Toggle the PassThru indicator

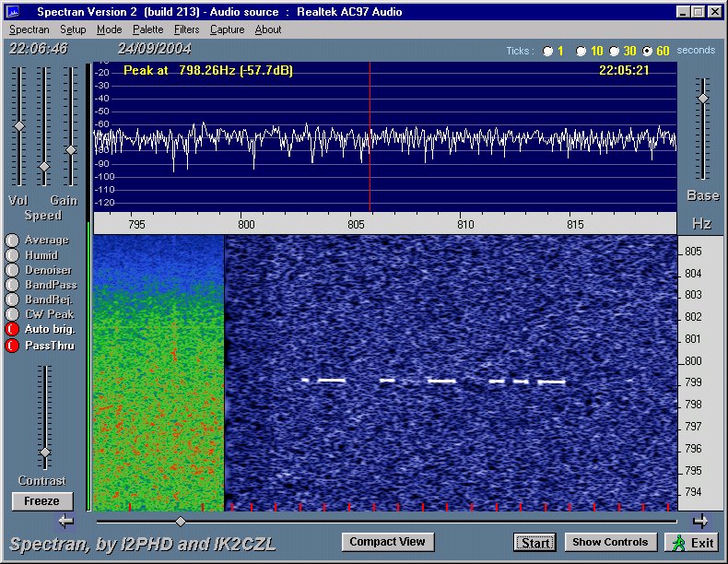pos(12,346)
